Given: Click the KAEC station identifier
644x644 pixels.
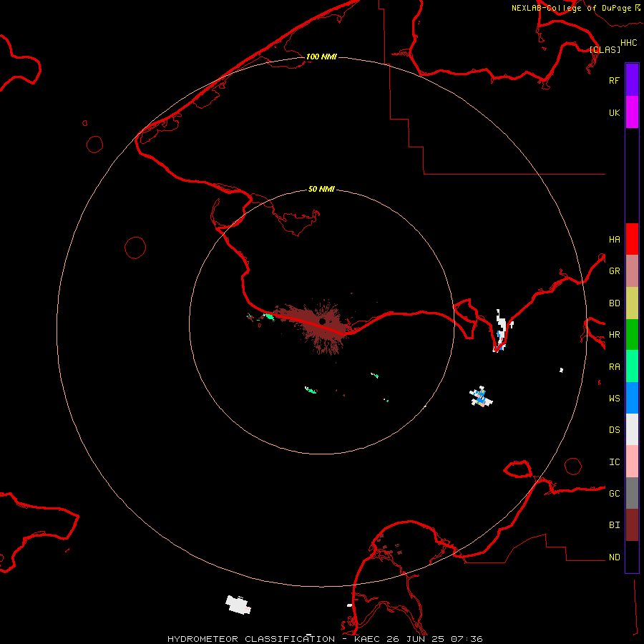Looking at the screenshot, I should (367, 639).
